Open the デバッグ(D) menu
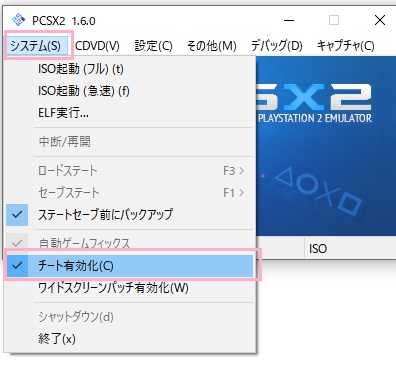Screen dimensions: 396x366 pyautogui.click(x=277, y=45)
